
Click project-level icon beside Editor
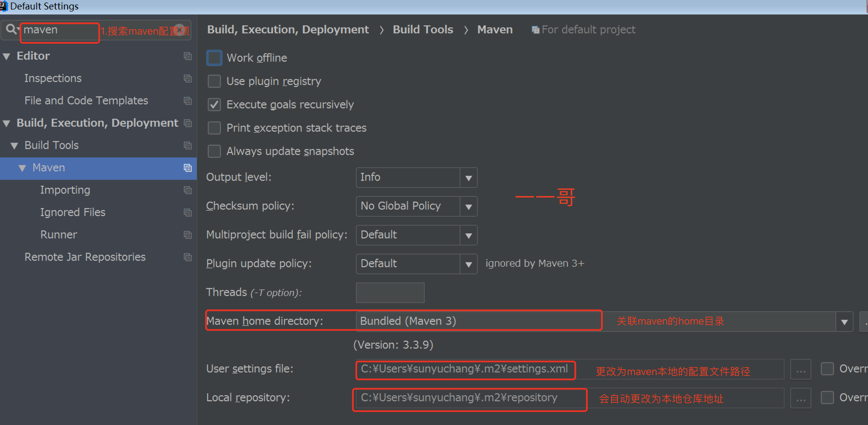(188, 56)
